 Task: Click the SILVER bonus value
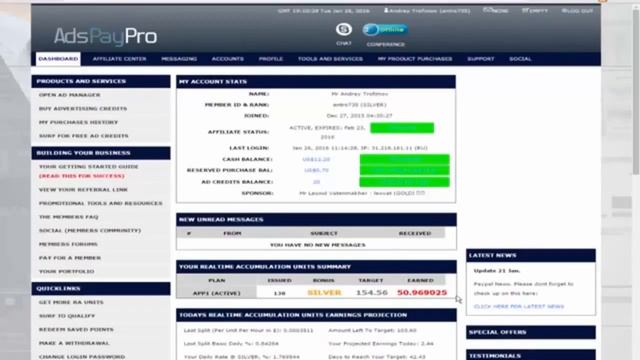pos(324,293)
